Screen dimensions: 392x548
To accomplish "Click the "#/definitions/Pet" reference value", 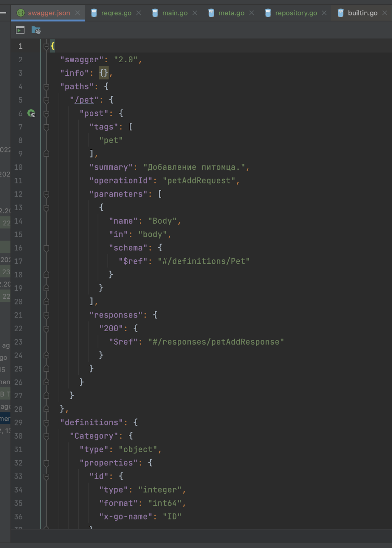I will point(204,261).
